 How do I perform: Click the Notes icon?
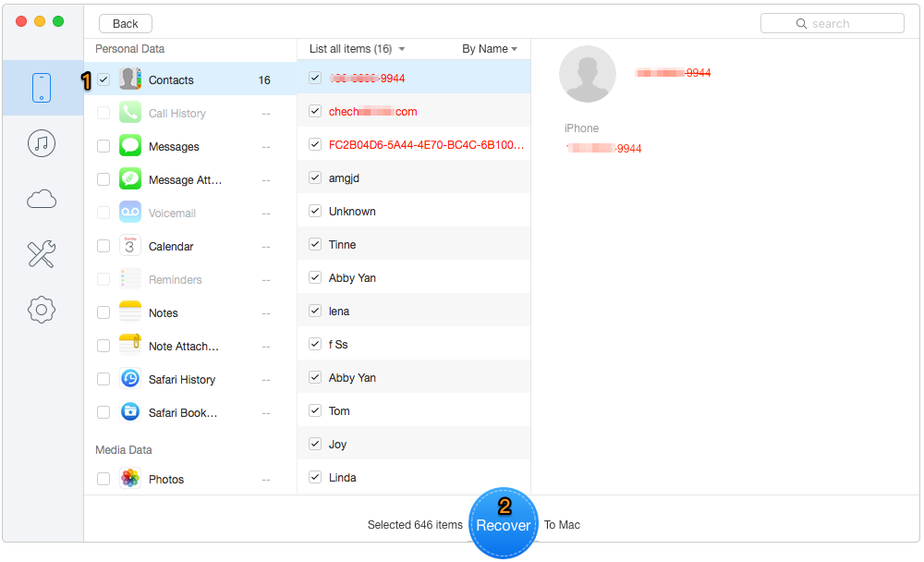pyautogui.click(x=130, y=312)
